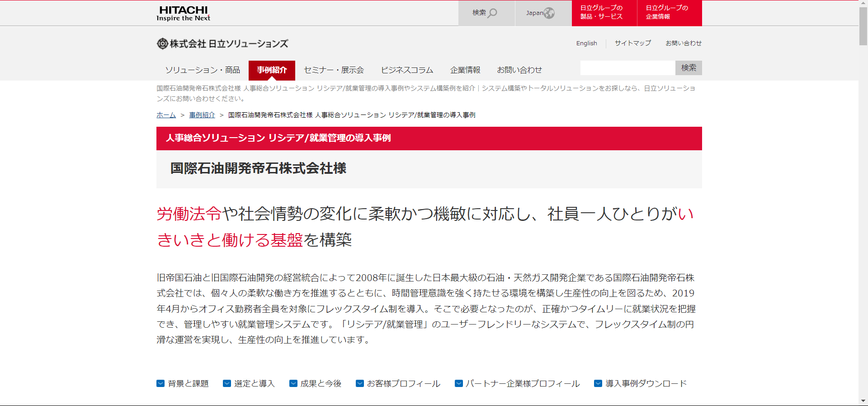The image size is (868, 406).
Task: Click the Hitachi Inspire the Next logo
Action: 184,13
